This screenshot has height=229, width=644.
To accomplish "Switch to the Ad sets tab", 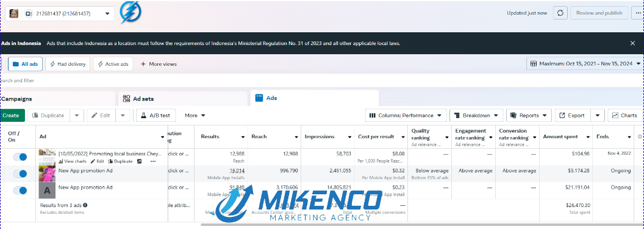I will pyautogui.click(x=183, y=99).
